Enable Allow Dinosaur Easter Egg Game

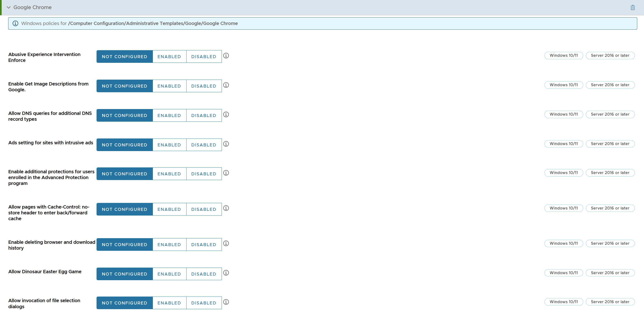click(x=169, y=274)
